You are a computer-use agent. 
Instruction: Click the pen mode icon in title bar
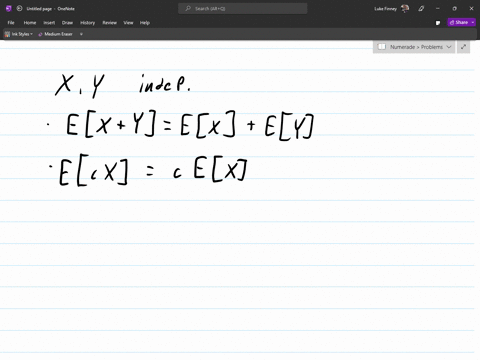[421, 9]
